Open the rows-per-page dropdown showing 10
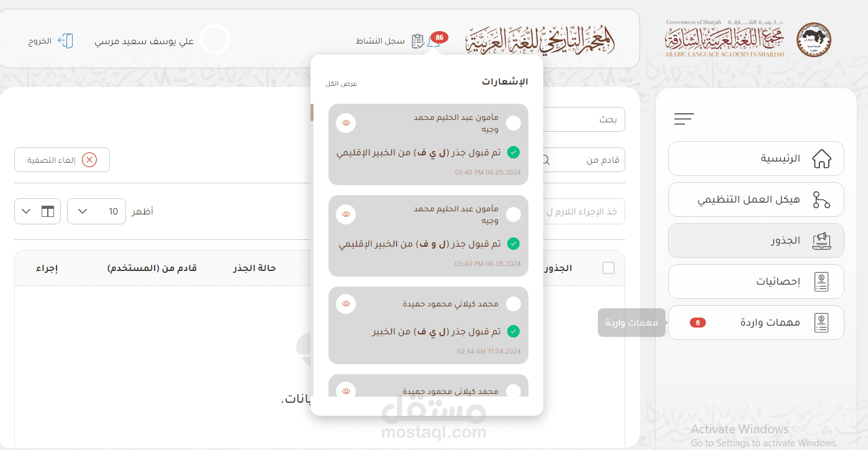 click(96, 211)
